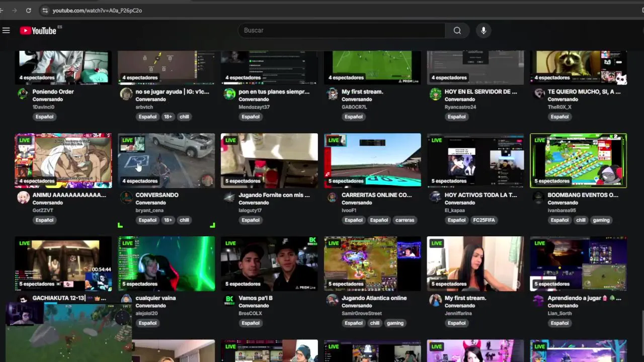Open srbvtch channel avatar

click(126, 94)
